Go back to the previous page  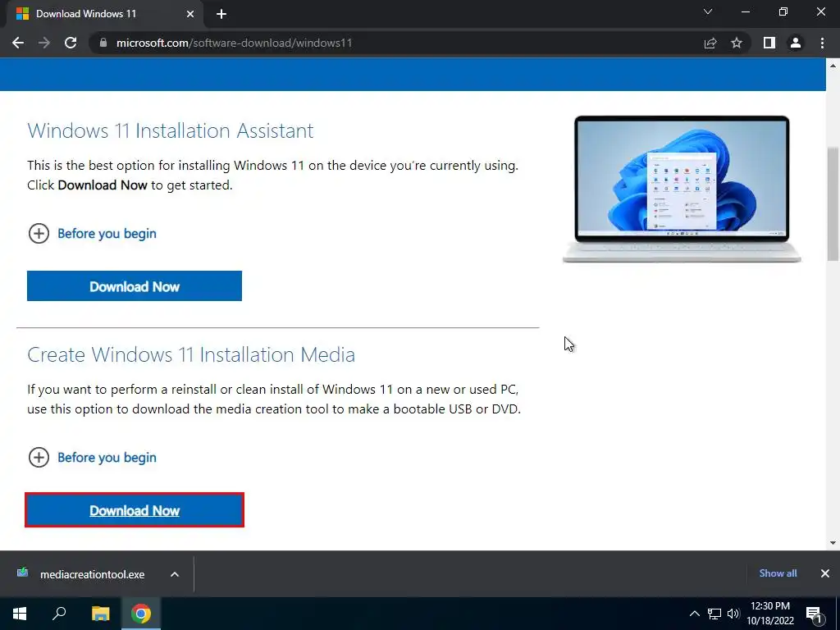click(18, 43)
